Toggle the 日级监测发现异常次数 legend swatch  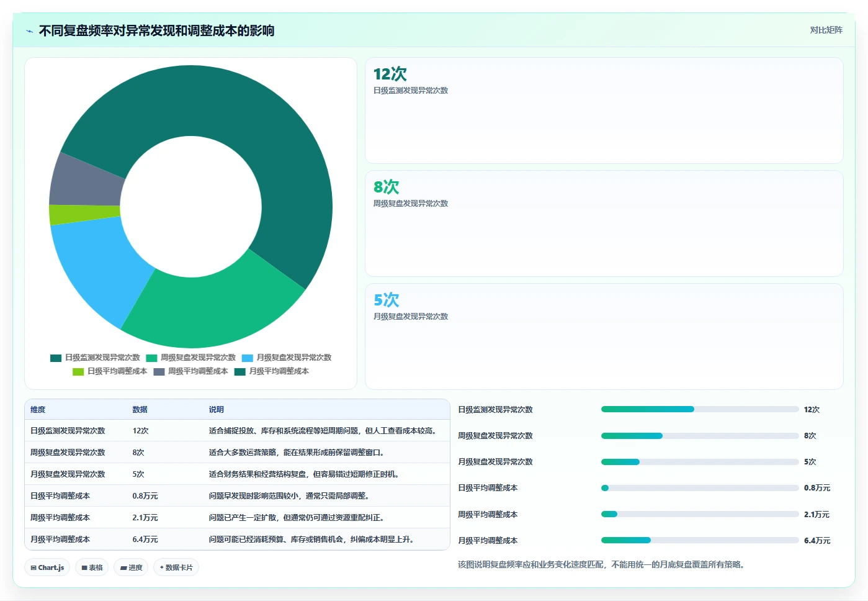[56, 358]
